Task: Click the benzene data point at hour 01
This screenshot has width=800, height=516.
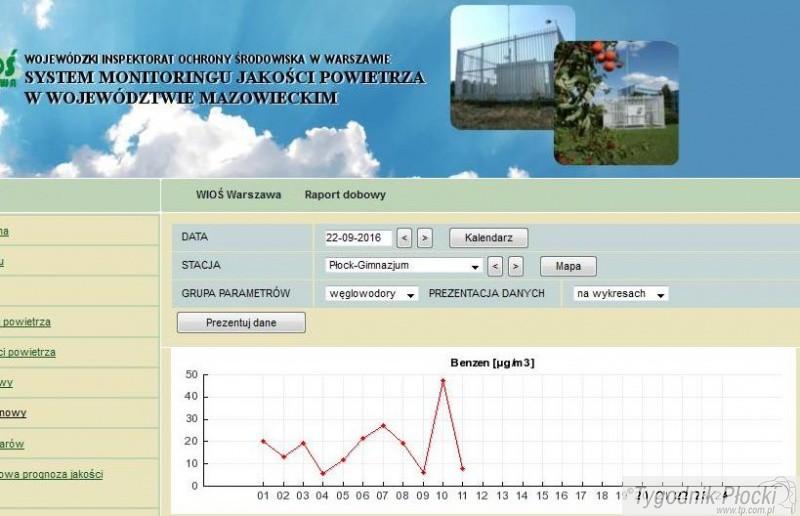Action: pos(263,441)
